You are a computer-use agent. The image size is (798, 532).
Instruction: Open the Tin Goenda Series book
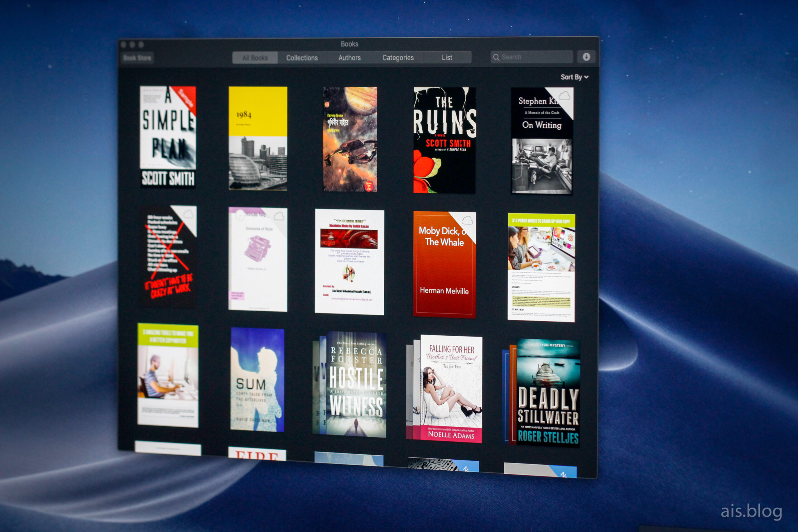pos(349,262)
